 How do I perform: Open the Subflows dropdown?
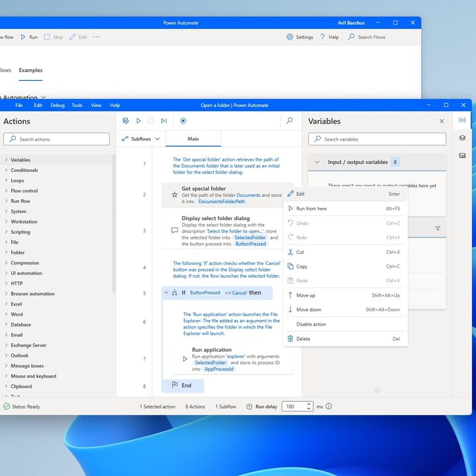pos(141,139)
